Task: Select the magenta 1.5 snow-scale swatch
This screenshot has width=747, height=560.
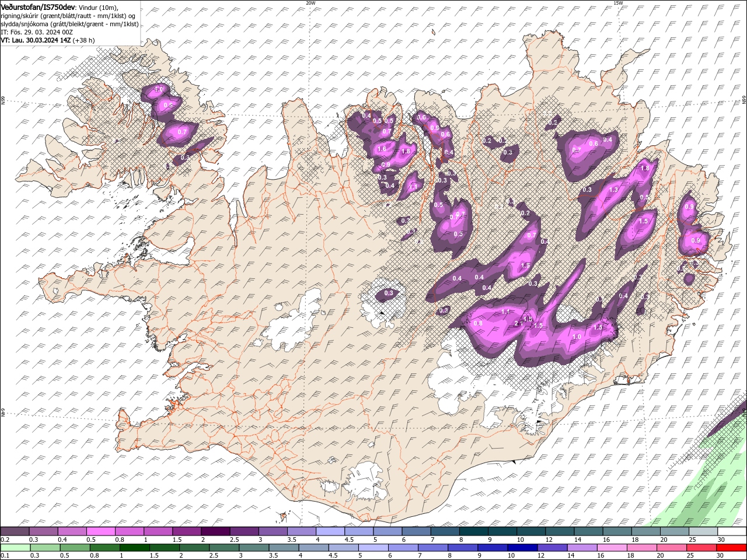Action: point(186,531)
